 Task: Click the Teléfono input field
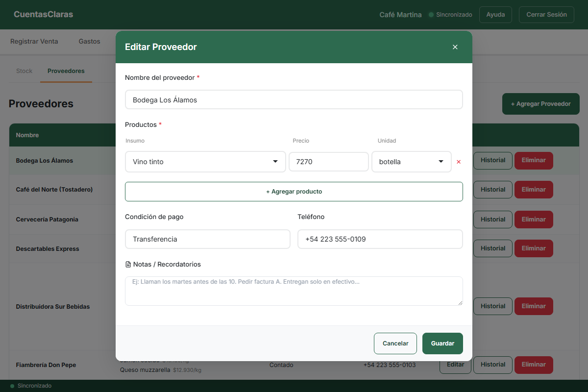point(380,239)
